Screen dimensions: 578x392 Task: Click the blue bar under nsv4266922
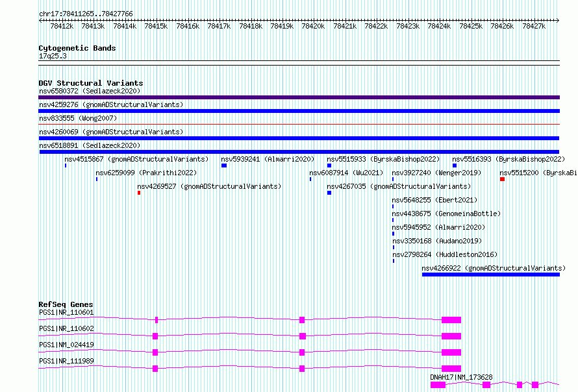pos(491,275)
